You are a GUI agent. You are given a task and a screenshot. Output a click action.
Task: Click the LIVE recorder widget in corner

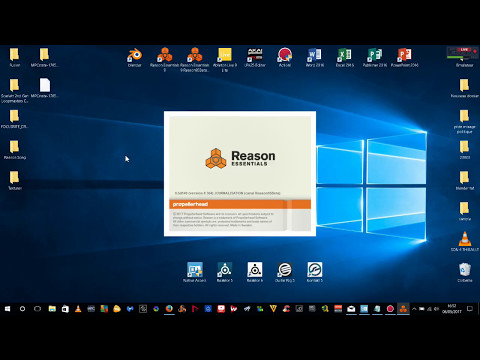point(462,53)
